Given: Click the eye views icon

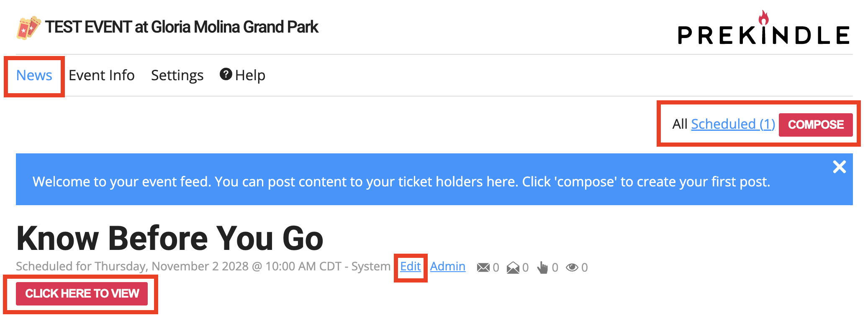Looking at the screenshot, I should pos(572,267).
